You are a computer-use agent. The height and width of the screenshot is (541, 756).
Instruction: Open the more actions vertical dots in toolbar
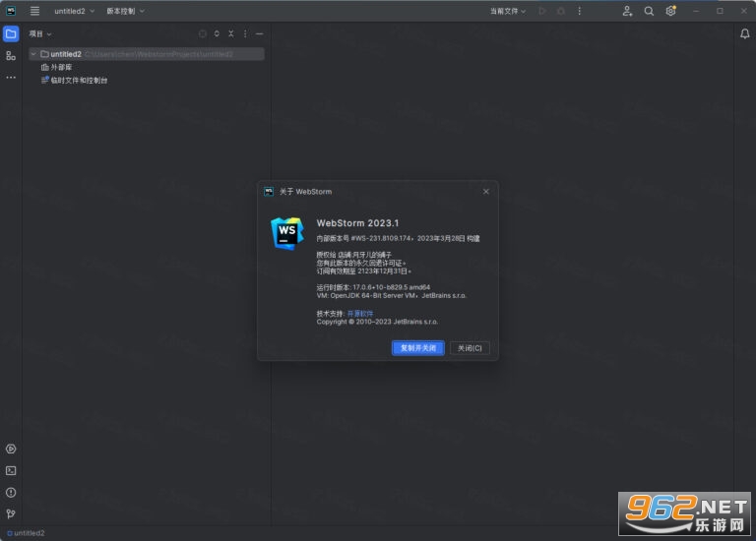click(580, 11)
